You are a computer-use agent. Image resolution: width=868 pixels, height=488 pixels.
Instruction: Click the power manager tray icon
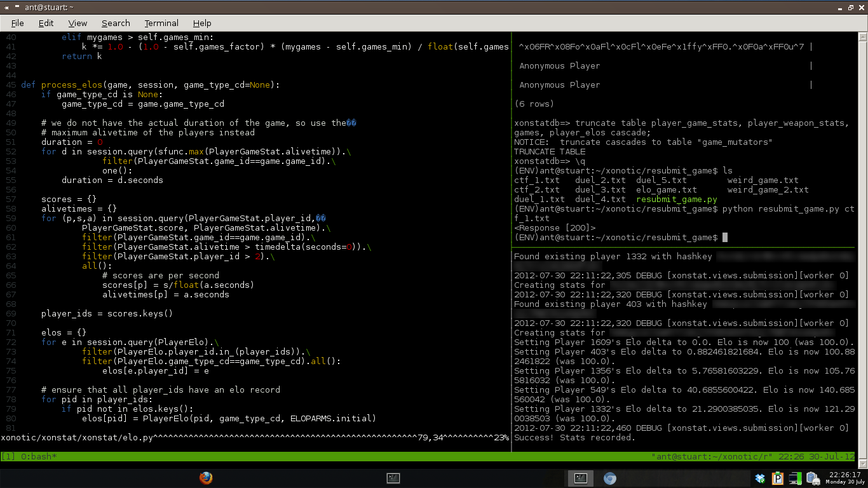(x=813, y=478)
